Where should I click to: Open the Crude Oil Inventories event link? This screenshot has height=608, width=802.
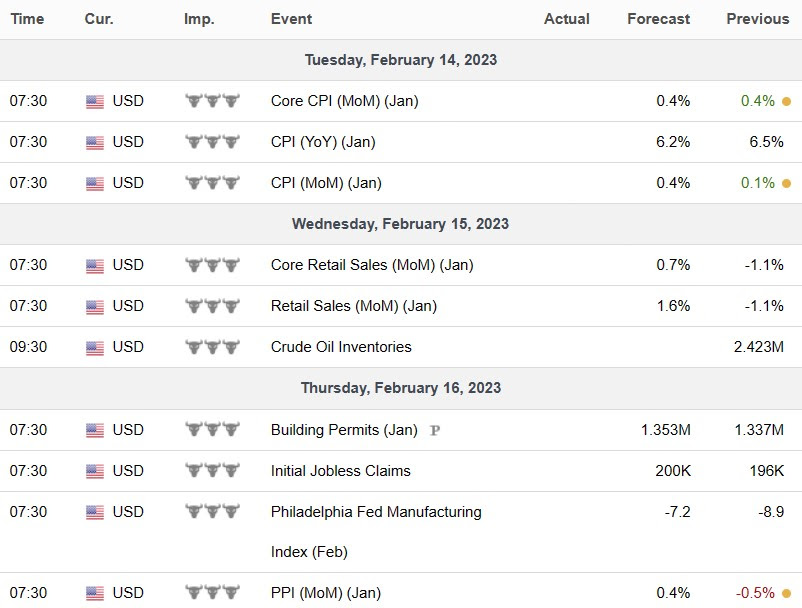click(x=341, y=347)
